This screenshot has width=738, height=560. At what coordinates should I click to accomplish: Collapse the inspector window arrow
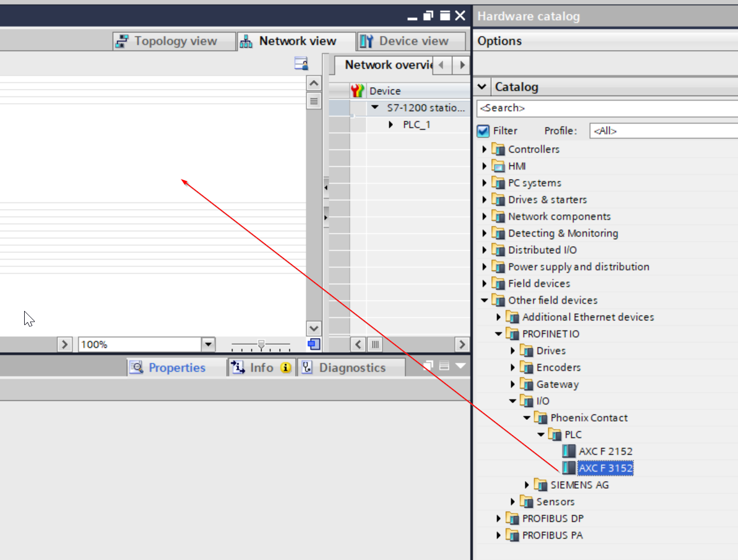[461, 366]
